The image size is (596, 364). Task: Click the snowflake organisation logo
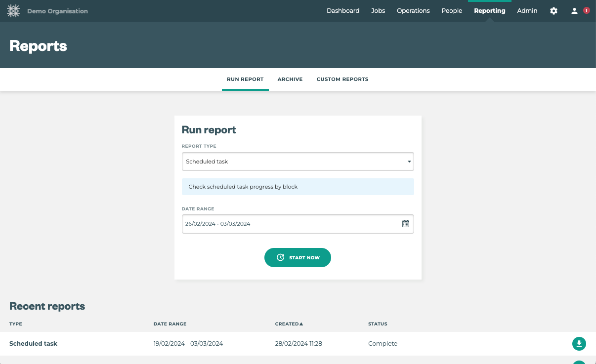pyautogui.click(x=13, y=11)
